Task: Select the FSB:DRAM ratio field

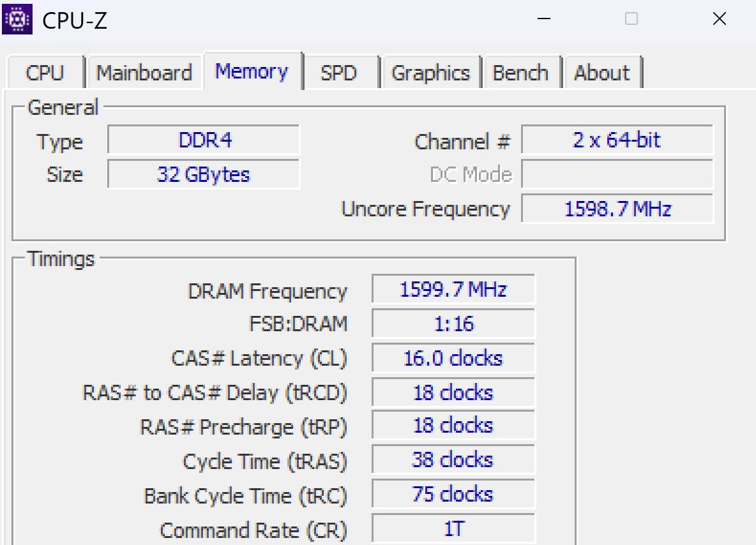Action: (x=452, y=324)
